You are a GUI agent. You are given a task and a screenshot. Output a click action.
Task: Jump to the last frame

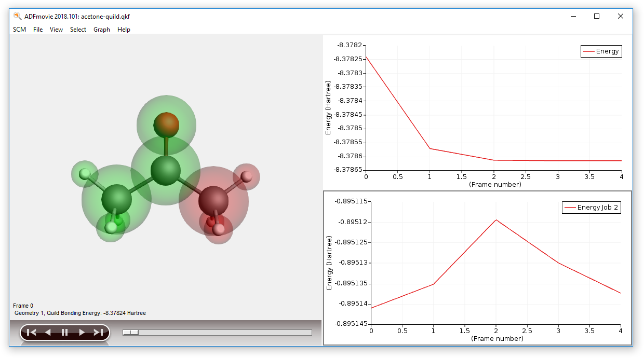[x=98, y=333]
